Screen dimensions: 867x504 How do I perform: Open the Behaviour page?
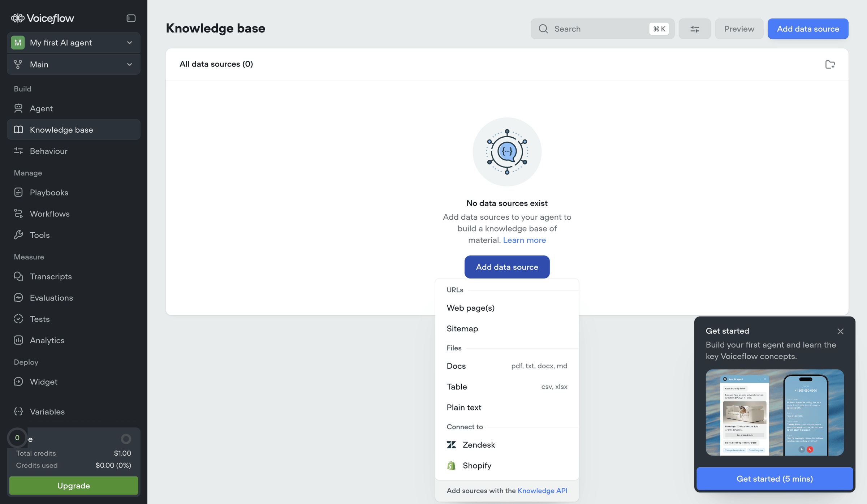coord(73,151)
